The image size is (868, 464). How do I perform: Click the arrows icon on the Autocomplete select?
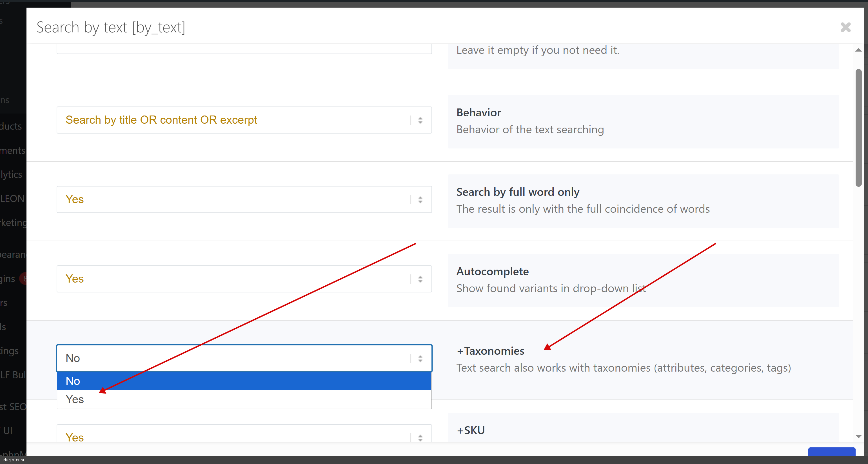click(420, 279)
